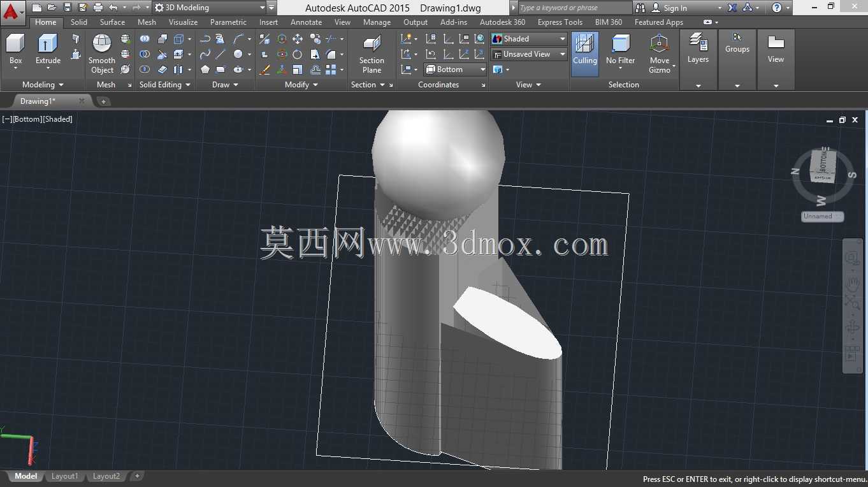Switch to the Express Tools ribbon tab
Viewport: 868px width, 487px height.
(x=560, y=22)
